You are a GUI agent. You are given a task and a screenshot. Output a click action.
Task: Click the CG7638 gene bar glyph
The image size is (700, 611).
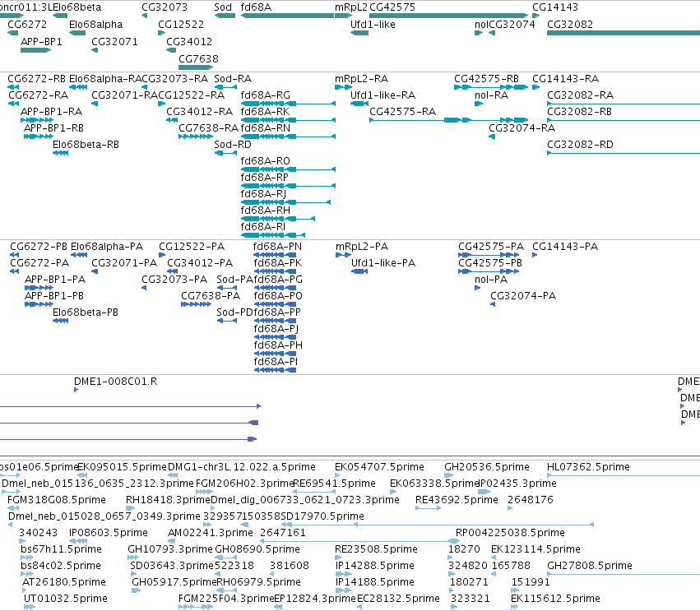point(196,67)
